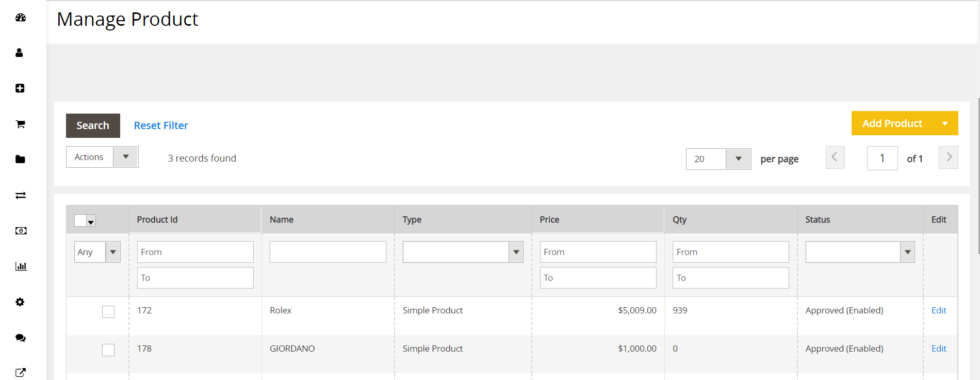Focus the Product Id From field
This screenshot has width=980, height=380.
195,252
